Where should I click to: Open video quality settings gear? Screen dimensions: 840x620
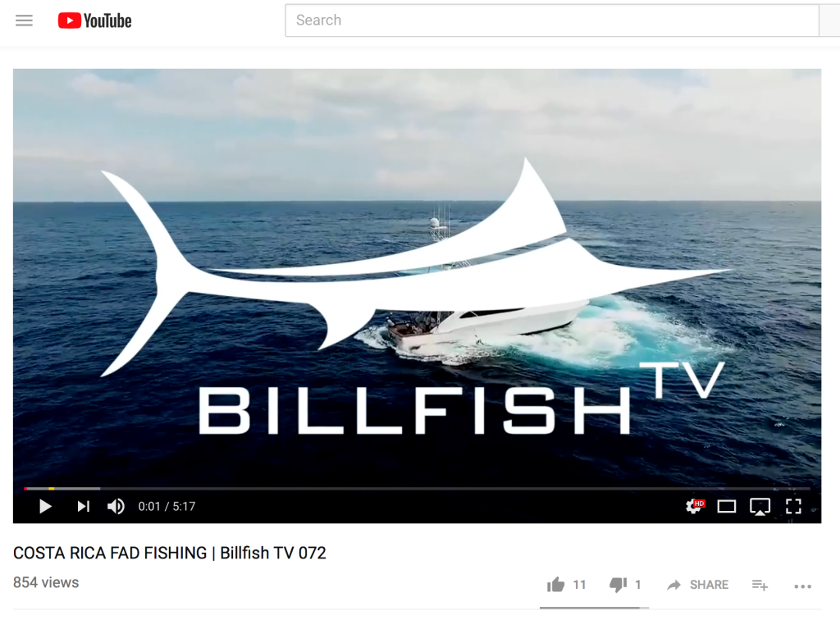pos(695,506)
